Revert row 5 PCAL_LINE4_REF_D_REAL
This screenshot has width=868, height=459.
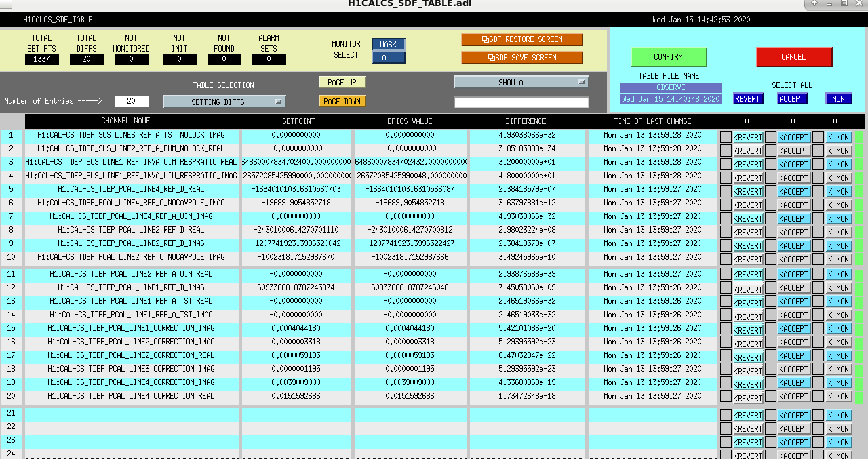pos(748,191)
